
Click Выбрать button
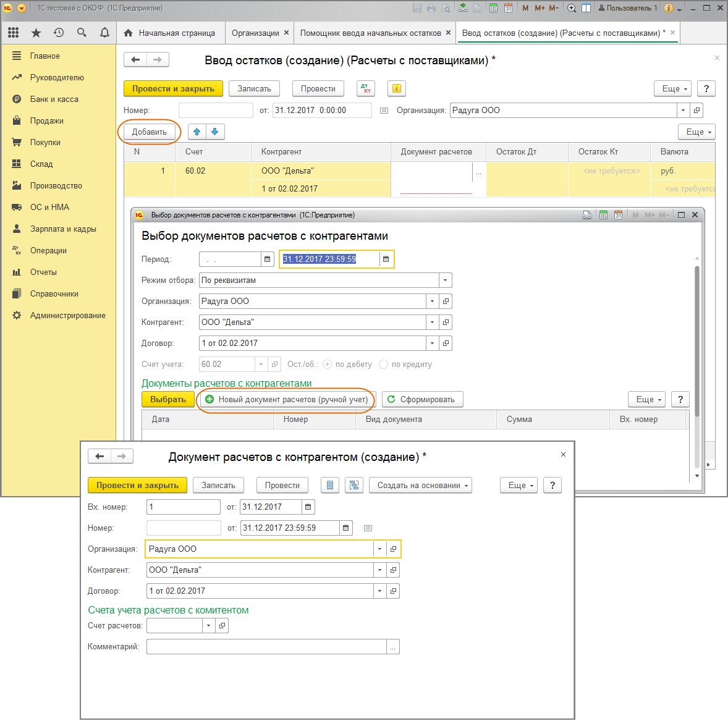(x=168, y=399)
